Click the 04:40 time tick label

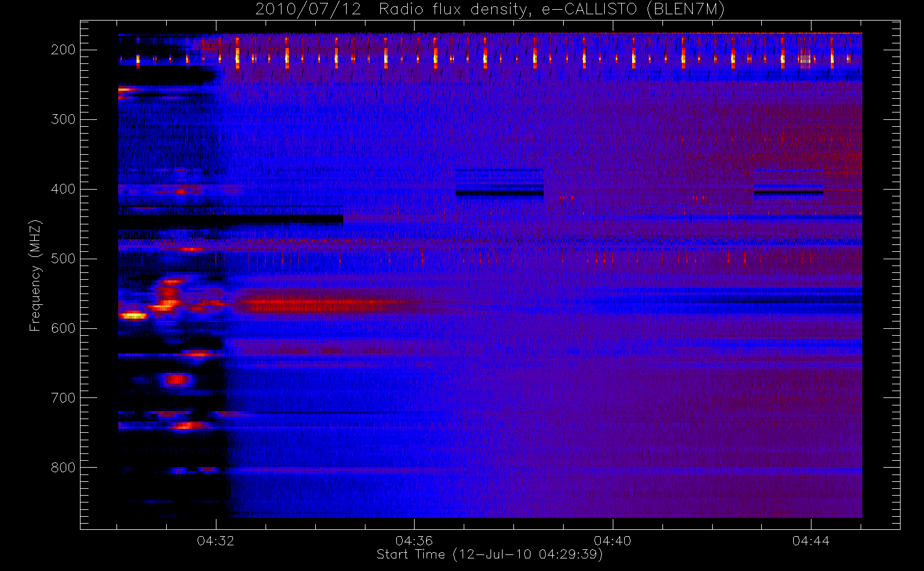coord(613,541)
